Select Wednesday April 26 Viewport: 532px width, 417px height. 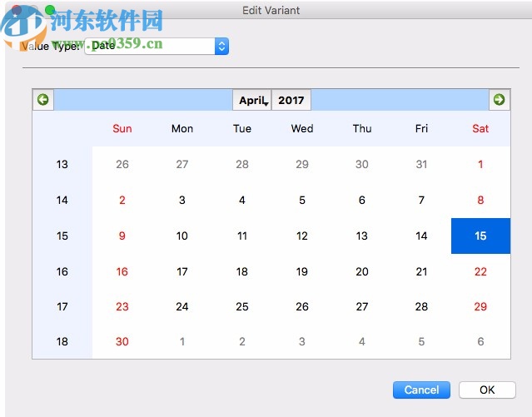[x=302, y=307]
